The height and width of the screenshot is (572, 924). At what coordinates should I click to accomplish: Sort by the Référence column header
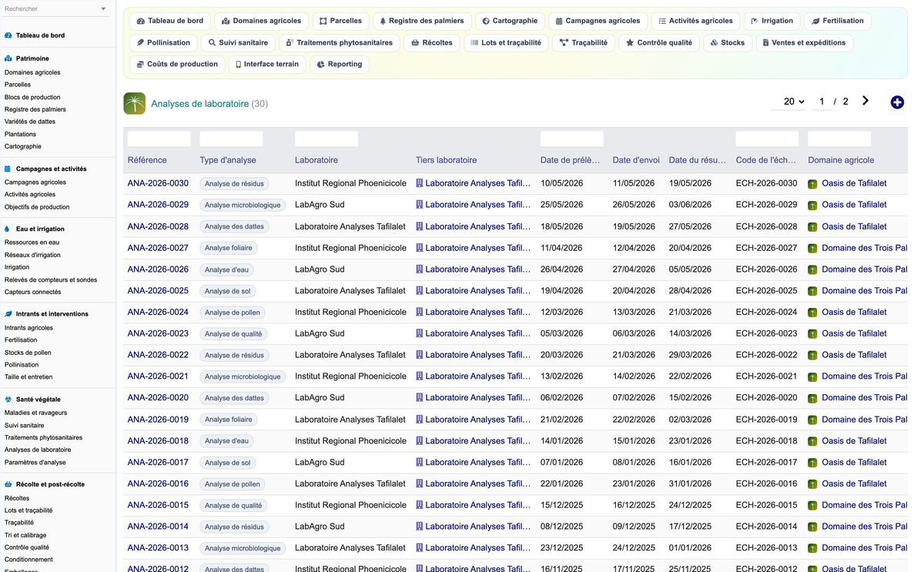[147, 160]
